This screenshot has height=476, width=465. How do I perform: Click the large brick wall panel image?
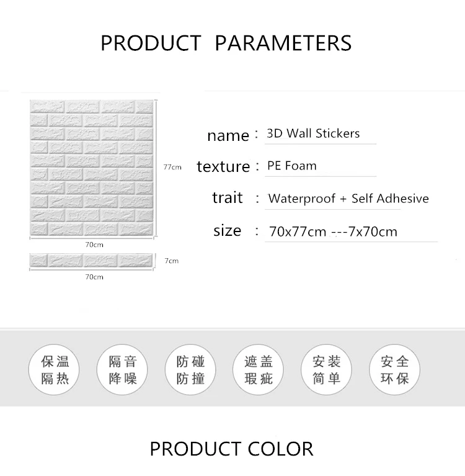92,168
